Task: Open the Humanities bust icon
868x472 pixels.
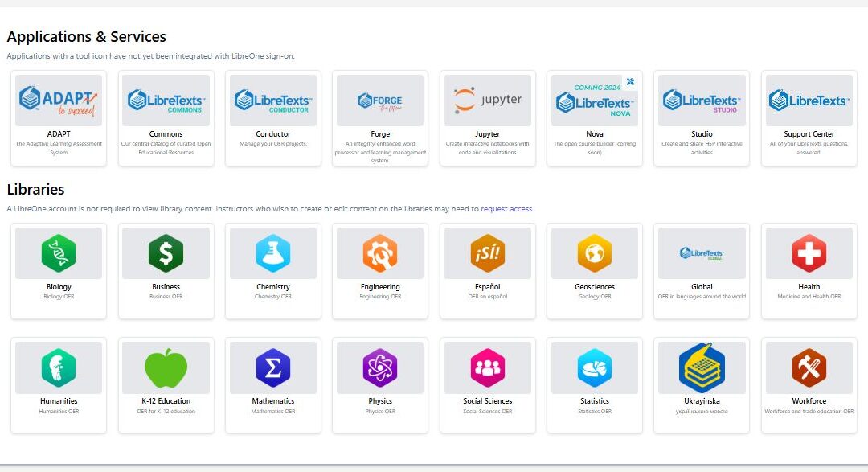Action: (x=59, y=367)
